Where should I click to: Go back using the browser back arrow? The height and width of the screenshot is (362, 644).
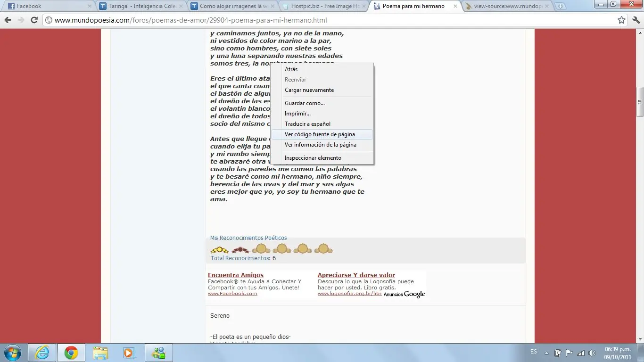point(8,20)
